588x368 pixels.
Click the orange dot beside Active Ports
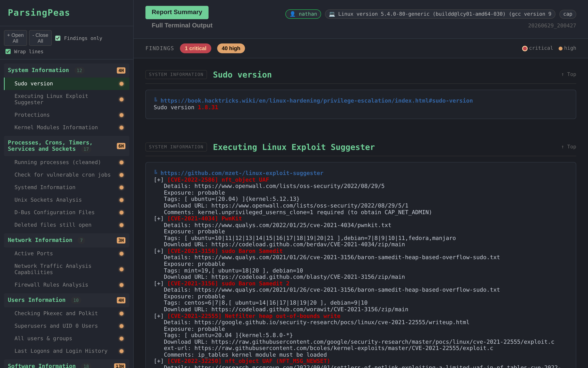tap(121, 254)
